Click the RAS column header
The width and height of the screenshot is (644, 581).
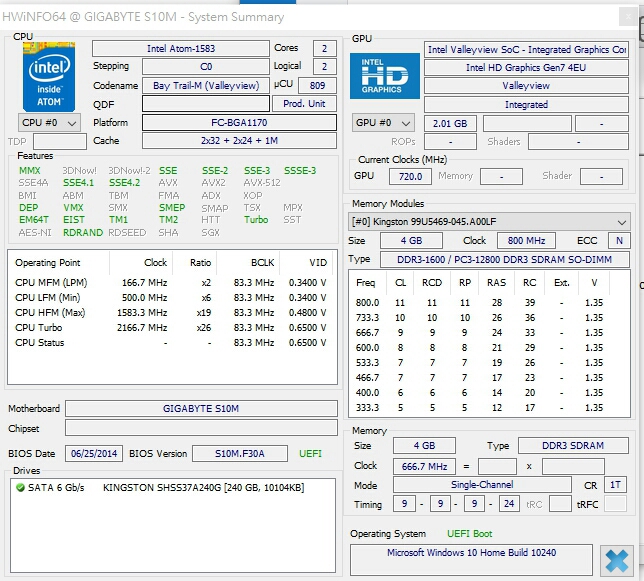pos(496,282)
